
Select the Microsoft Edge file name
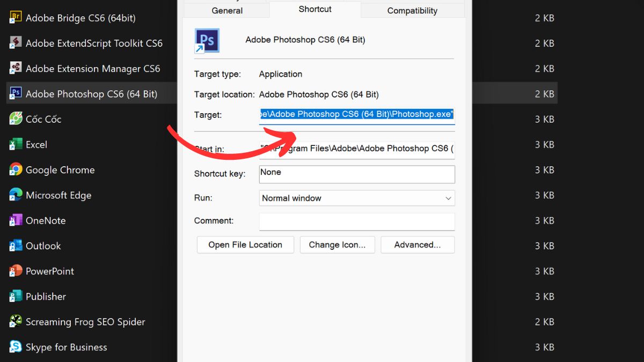[x=58, y=195]
